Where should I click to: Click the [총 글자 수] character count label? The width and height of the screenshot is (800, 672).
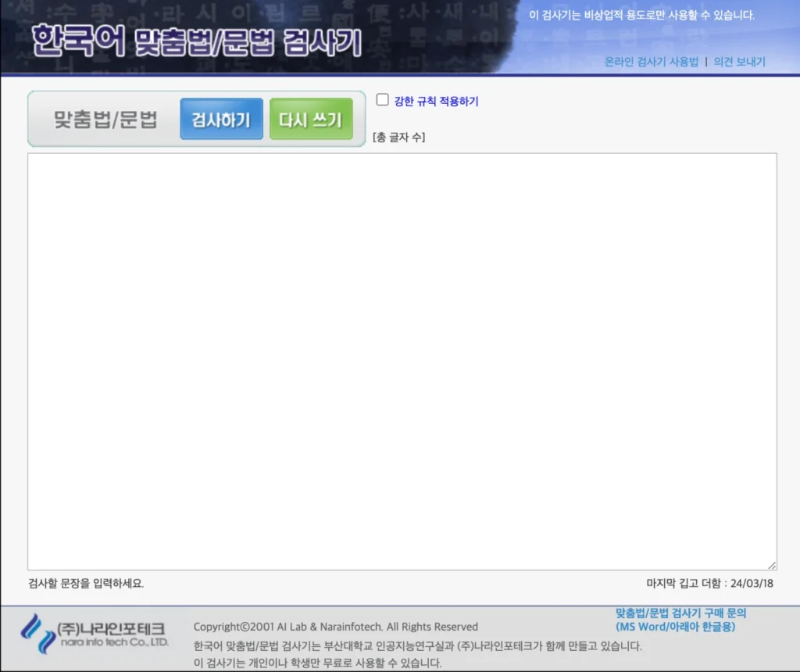pos(399,137)
